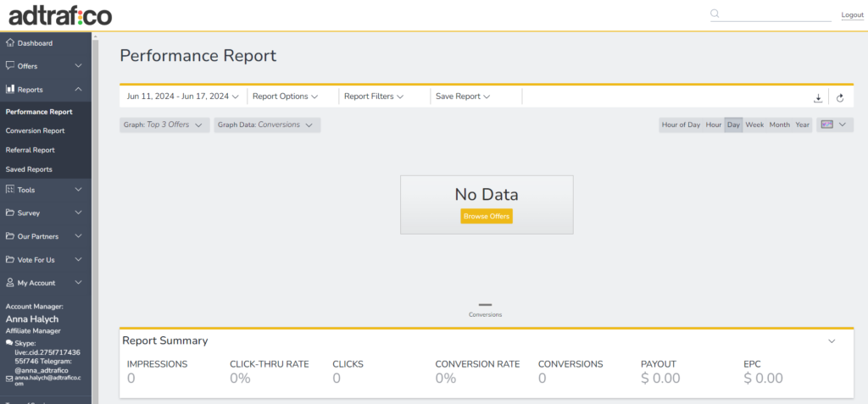The image size is (868, 404).
Task: Click the adtrafico logo
Action: coord(60,15)
